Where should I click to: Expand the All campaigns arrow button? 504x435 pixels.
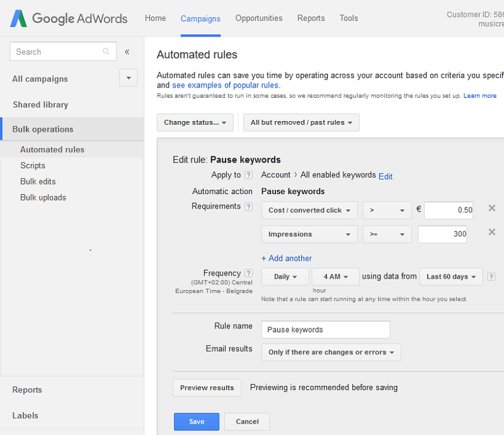click(129, 78)
